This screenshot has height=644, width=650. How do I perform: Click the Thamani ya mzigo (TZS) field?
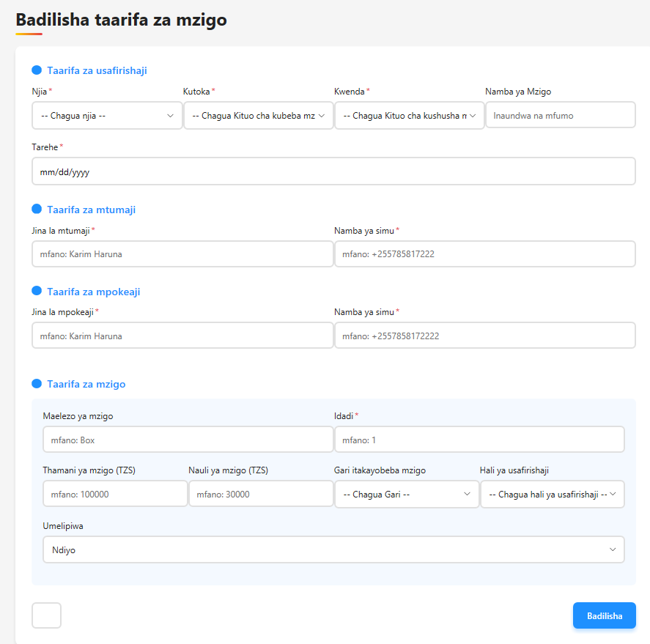[x=115, y=495]
